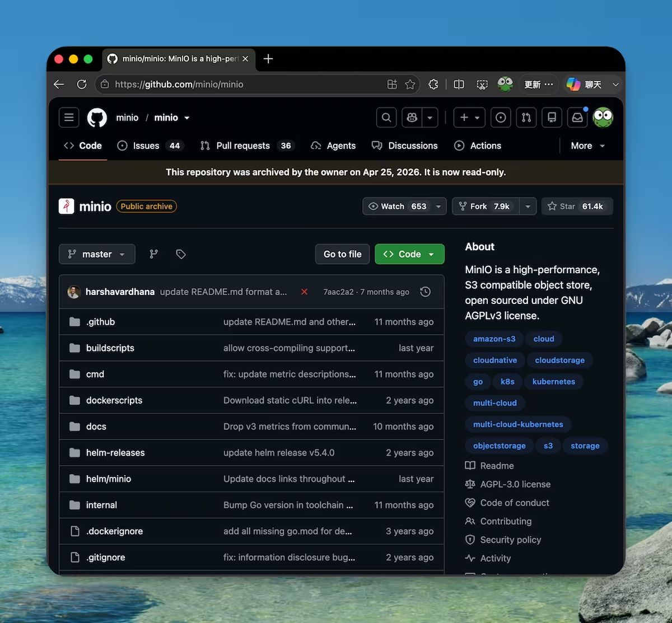Toggle browser split screen icon
Screen dimensions: 672x623
click(x=459, y=85)
